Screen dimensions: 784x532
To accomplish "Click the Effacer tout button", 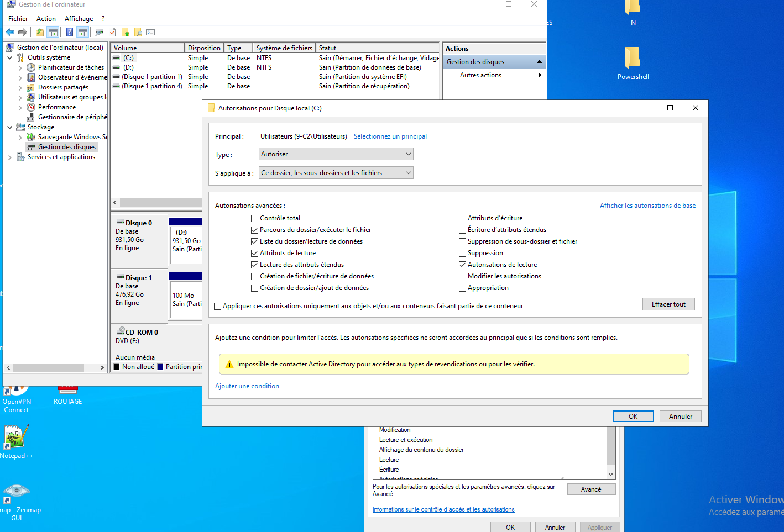I will pos(668,304).
